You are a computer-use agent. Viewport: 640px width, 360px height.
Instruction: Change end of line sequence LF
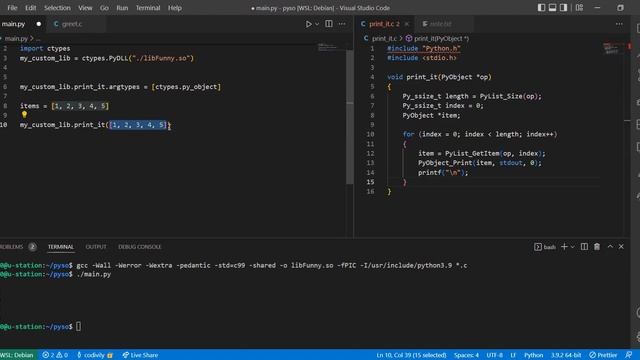tap(513, 355)
